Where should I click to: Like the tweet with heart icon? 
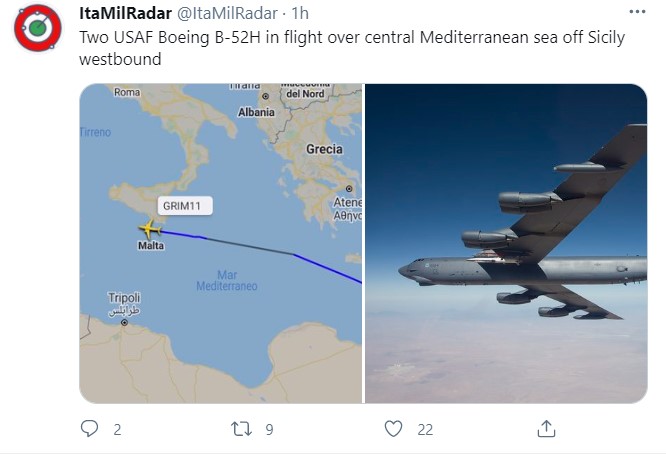click(x=393, y=429)
